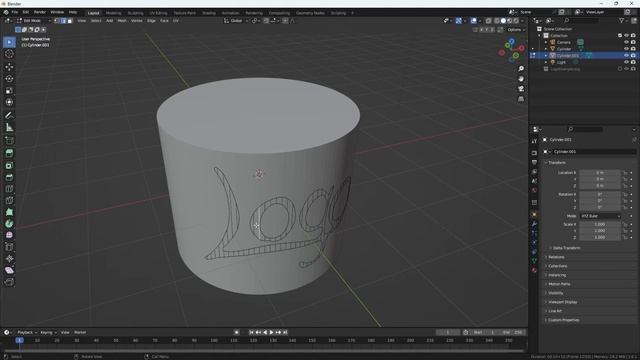Play animation in timeline
Image resolution: width=640 pixels, height=360 pixels.
(x=271, y=332)
